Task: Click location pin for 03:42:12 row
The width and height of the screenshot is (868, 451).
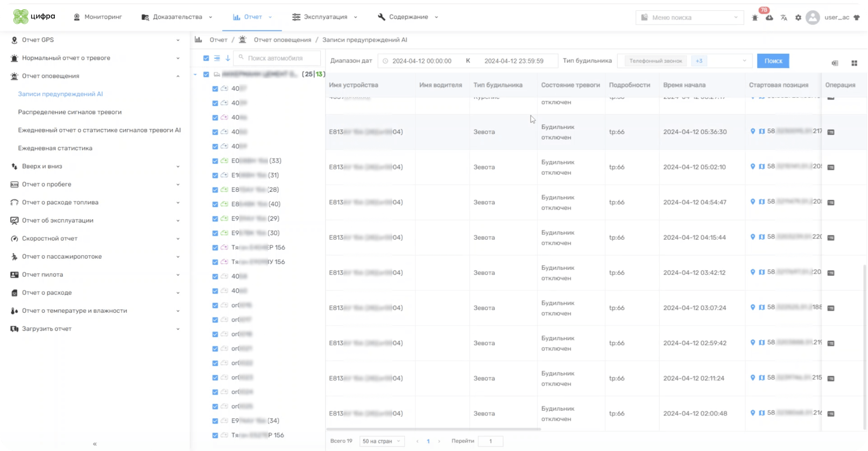Action: point(753,272)
